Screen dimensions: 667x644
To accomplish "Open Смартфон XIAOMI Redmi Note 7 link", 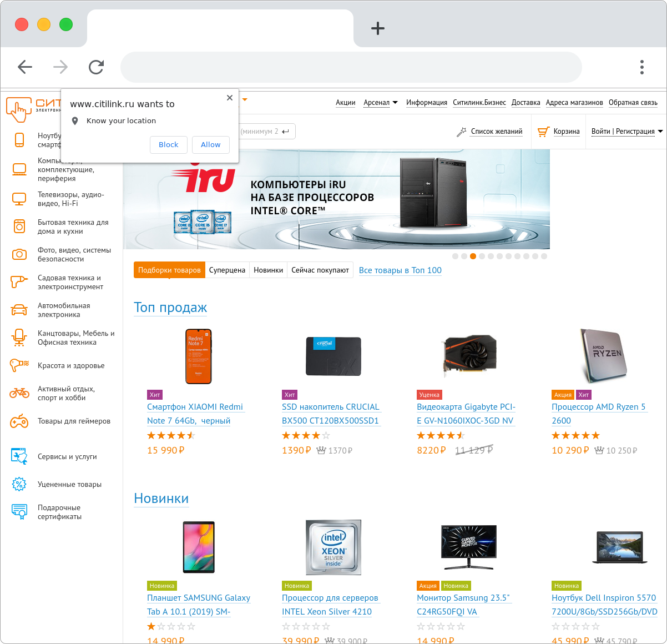I will 195,414.
